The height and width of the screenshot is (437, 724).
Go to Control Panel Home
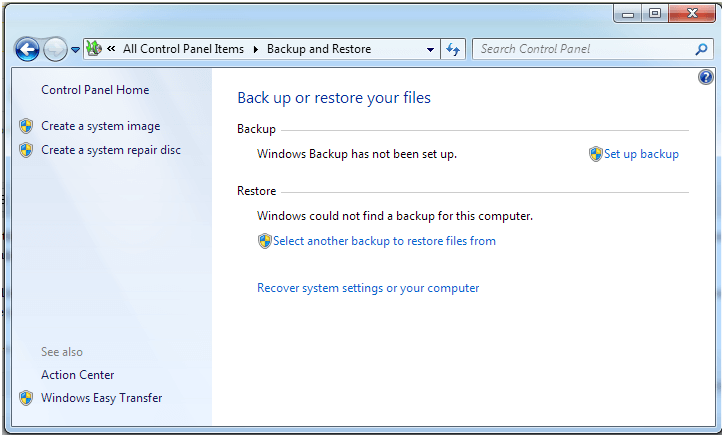(x=95, y=90)
